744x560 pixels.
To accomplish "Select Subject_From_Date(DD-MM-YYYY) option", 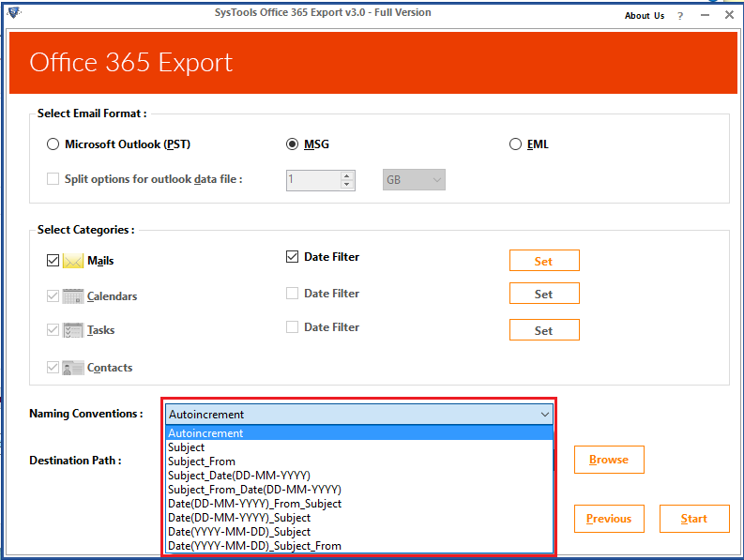I will [x=360, y=490].
